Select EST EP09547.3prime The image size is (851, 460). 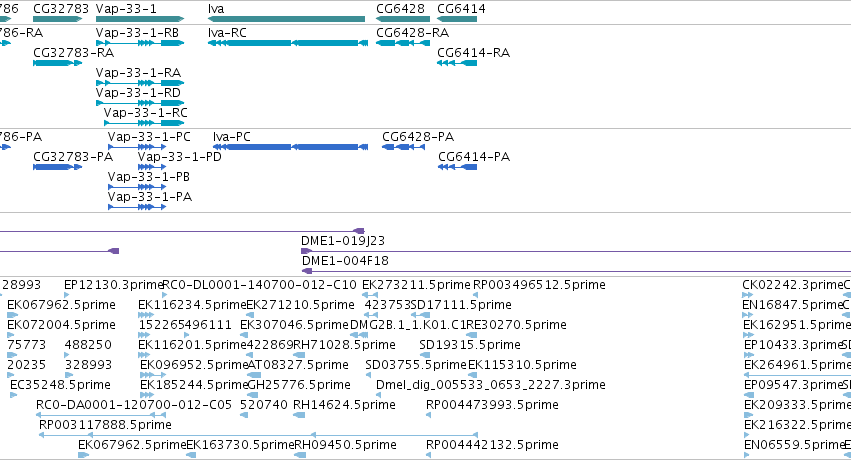click(792, 385)
